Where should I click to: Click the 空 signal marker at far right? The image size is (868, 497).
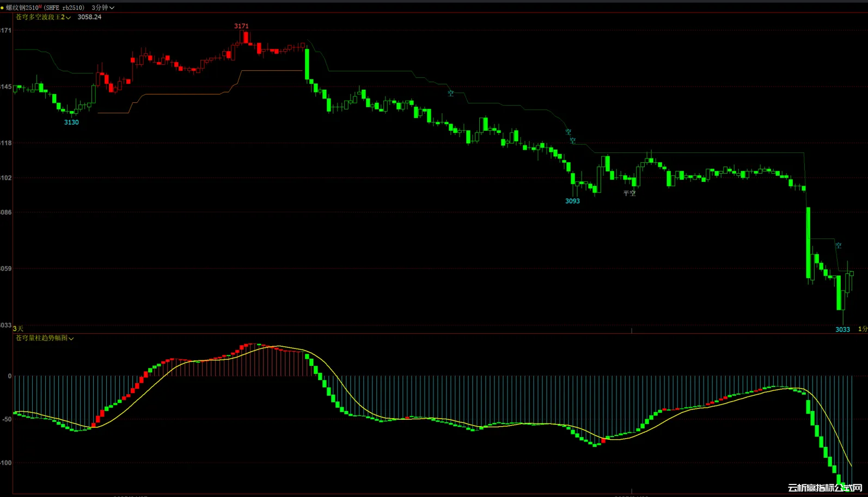point(839,246)
